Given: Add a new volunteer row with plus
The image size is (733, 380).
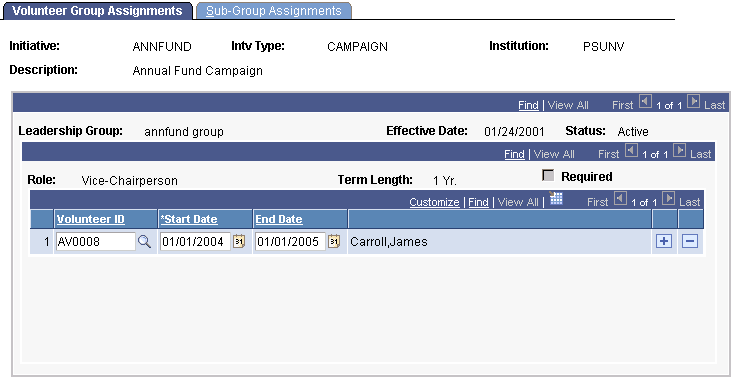Looking at the screenshot, I should [x=664, y=241].
